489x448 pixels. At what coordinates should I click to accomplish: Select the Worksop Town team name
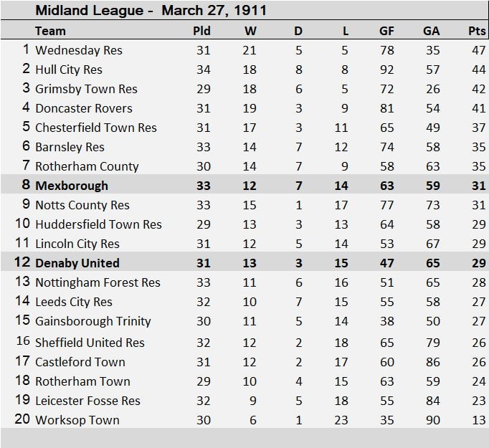77,420
